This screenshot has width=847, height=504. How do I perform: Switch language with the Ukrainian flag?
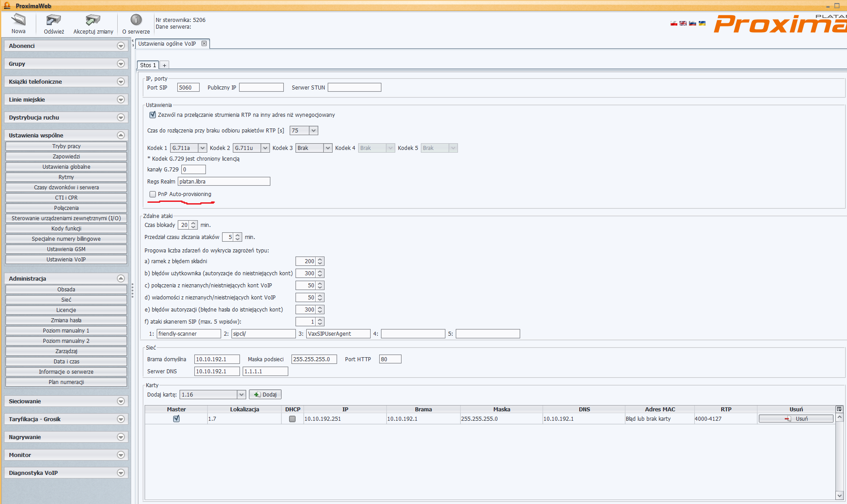[x=702, y=23]
